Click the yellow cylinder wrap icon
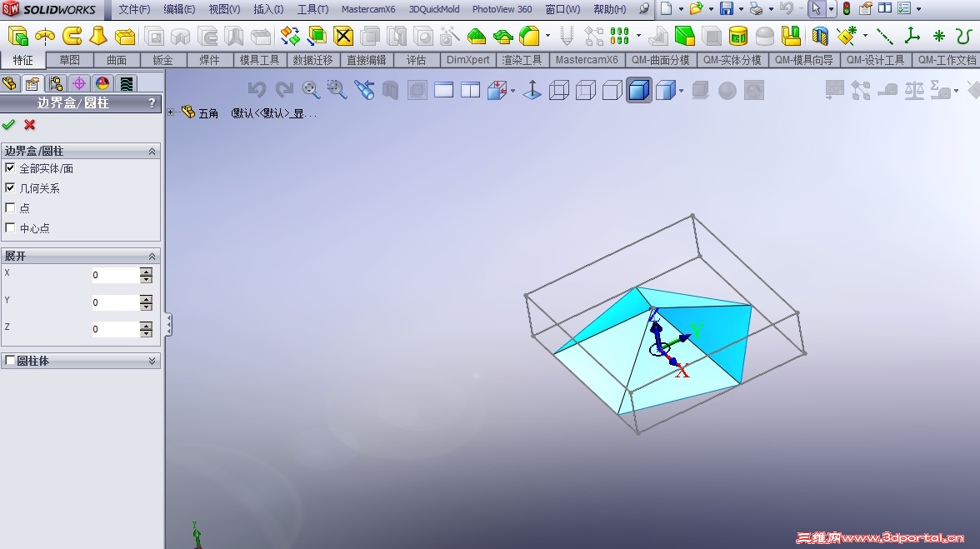Viewport: 980px width, 549px height. point(738,36)
